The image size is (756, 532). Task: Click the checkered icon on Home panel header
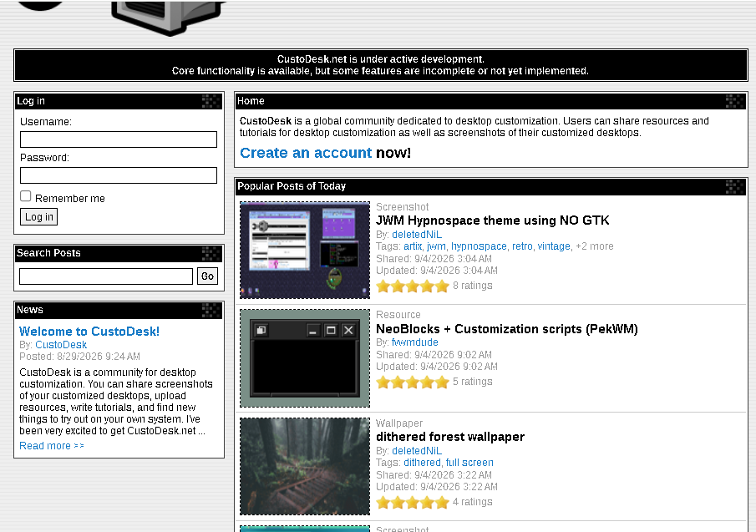(735, 101)
